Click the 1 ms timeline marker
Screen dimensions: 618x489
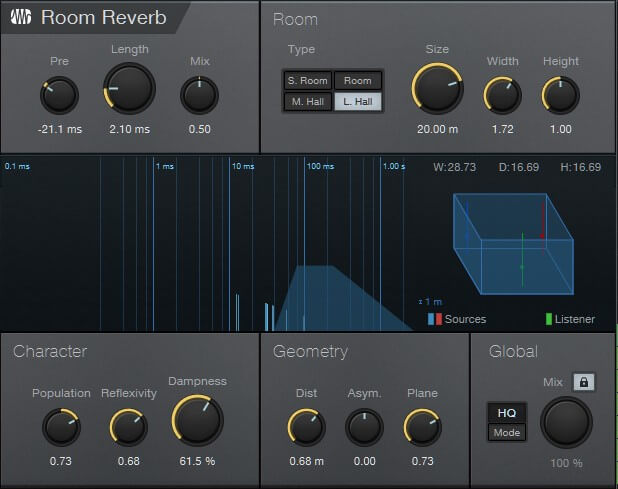click(x=165, y=166)
